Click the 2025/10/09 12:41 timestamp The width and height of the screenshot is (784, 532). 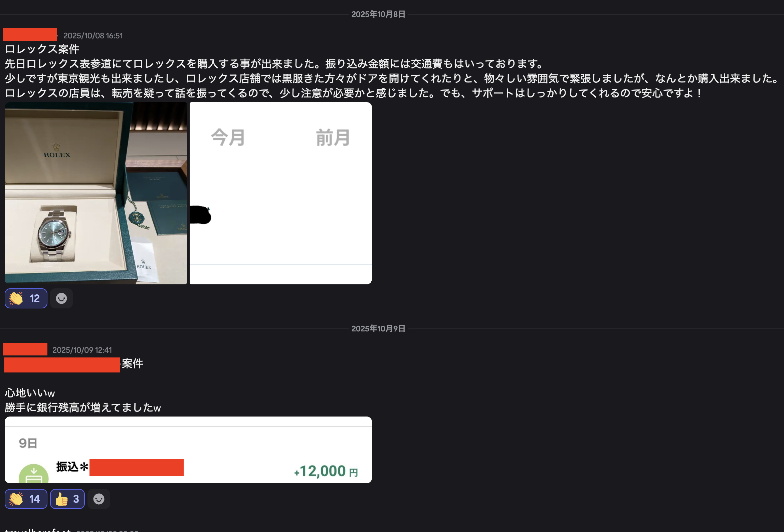point(82,350)
